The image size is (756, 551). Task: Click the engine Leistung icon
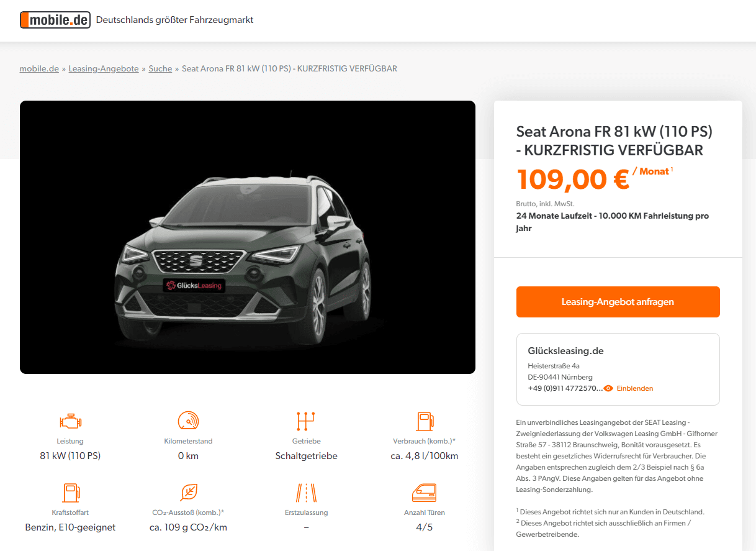[70, 422]
